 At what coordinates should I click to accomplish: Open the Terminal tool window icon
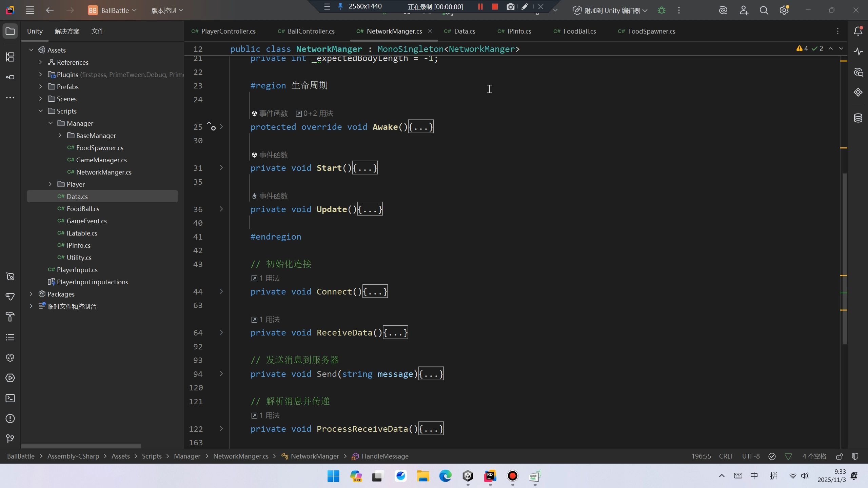pyautogui.click(x=10, y=398)
